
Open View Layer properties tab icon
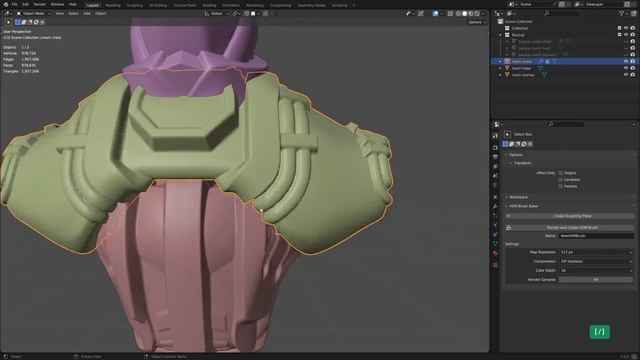click(x=495, y=166)
